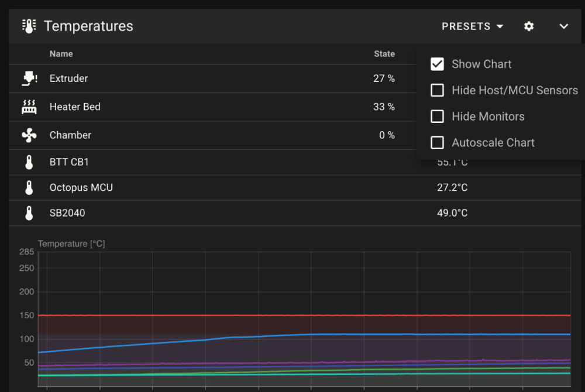Click the Octopus MCU thermometer icon
The width and height of the screenshot is (585, 392).
pyautogui.click(x=29, y=188)
